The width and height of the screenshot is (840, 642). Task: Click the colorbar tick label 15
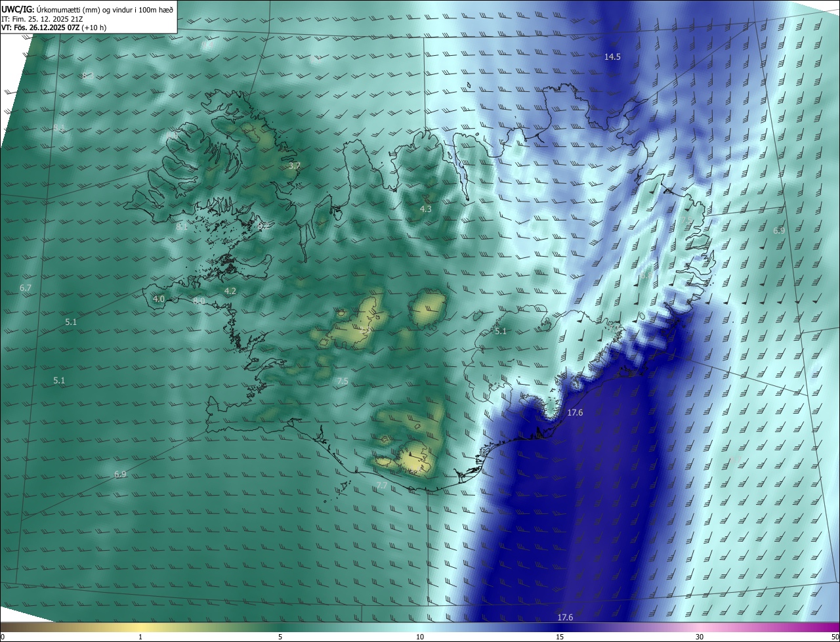[560, 637]
